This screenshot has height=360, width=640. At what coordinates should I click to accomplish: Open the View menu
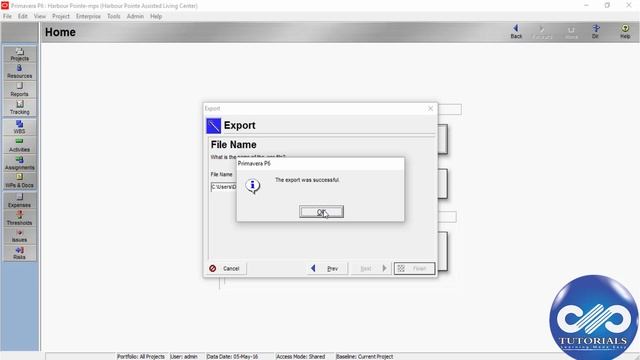tap(40, 16)
